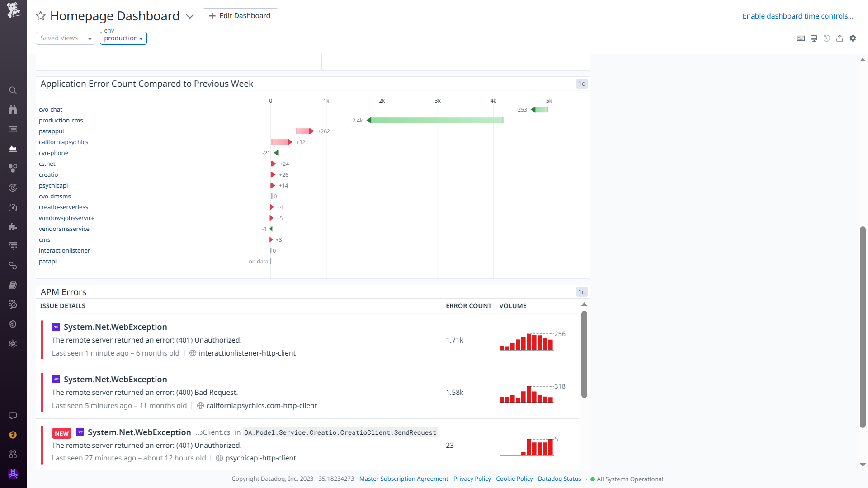This screenshot has width=868, height=488.
Task: Open the System.Net.WebException 401 interactionlistener issue
Action: point(115,327)
